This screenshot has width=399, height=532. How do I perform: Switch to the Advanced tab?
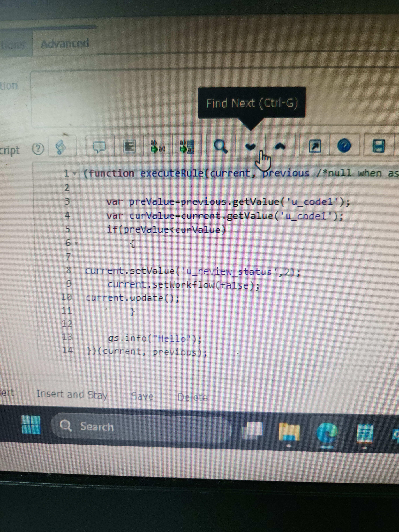click(x=65, y=44)
